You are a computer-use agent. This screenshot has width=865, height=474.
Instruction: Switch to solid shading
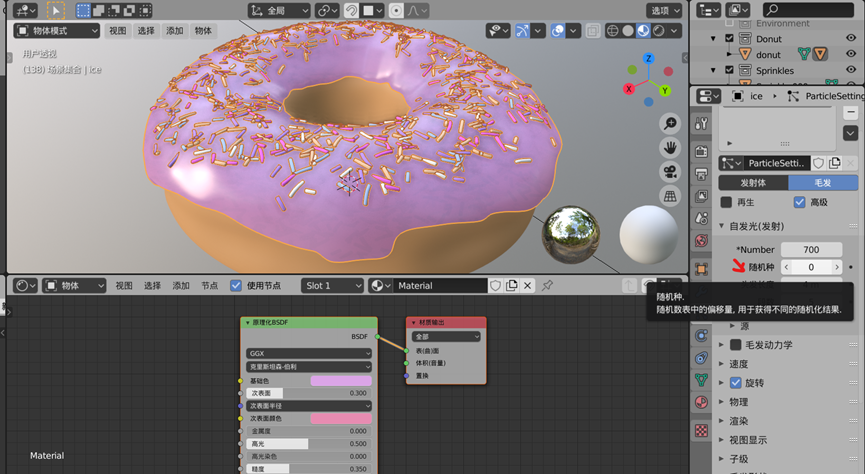(x=628, y=31)
